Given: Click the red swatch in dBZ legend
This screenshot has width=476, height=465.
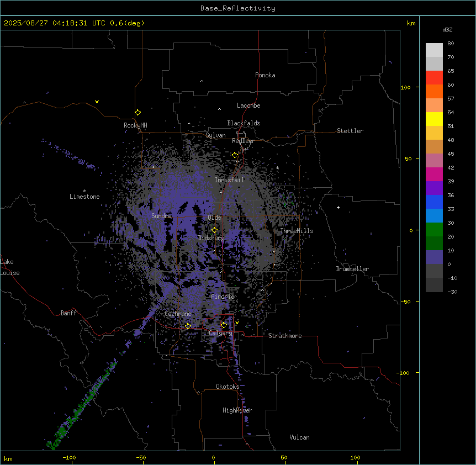Looking at the screenshot, I should click(x=434, y=78).
